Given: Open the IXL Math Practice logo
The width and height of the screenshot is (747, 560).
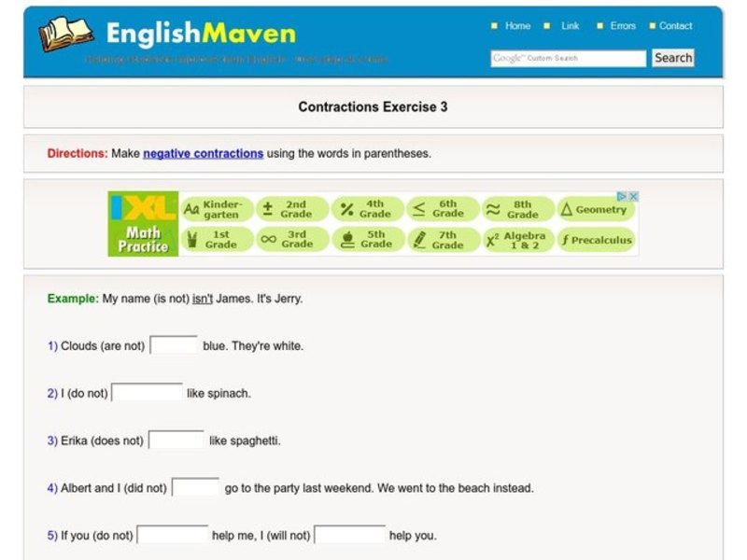Looking at the screenshot, I should (142, 224).
